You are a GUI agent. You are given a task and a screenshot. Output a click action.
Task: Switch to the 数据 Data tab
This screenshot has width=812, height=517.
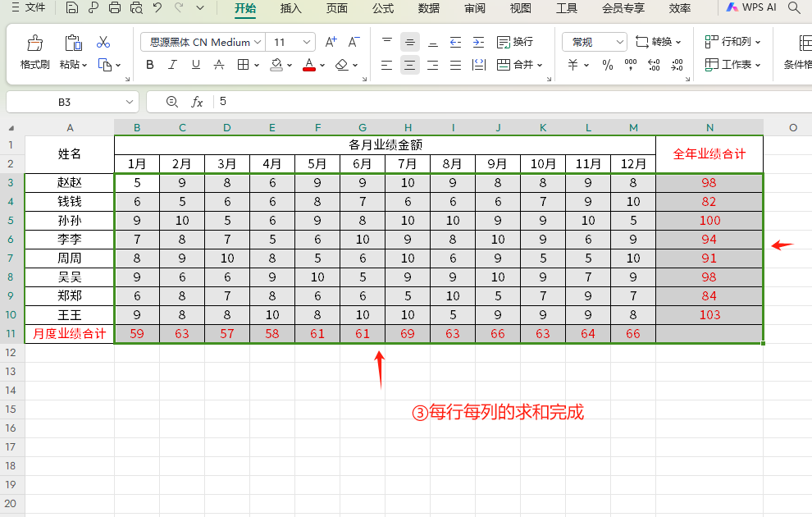coord(429,8)
